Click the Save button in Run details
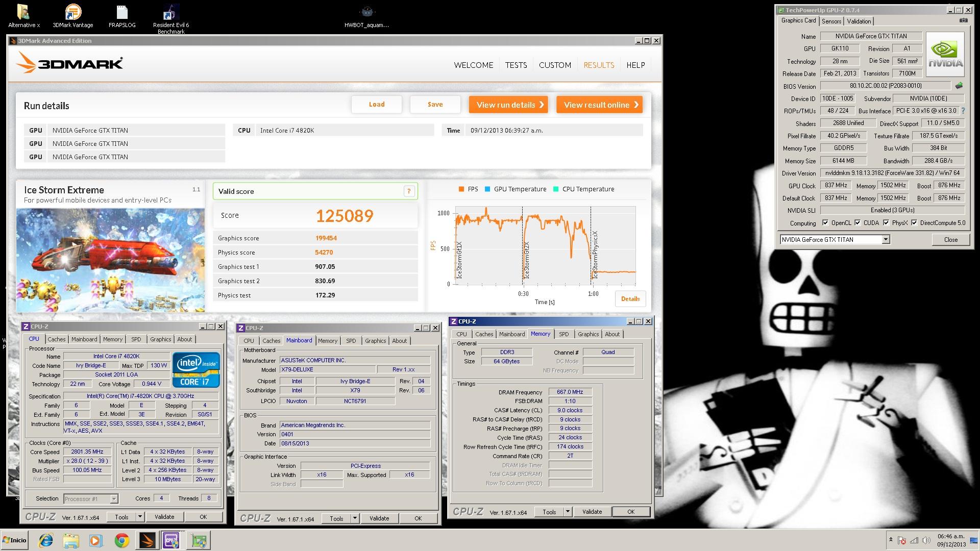Viewport: 980px width, 551px height. coord(435,105)
